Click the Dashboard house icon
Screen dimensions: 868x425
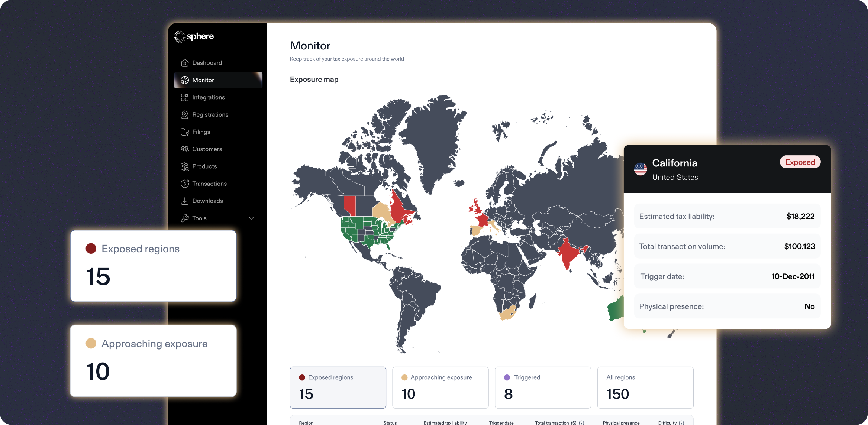click(184, 63)
